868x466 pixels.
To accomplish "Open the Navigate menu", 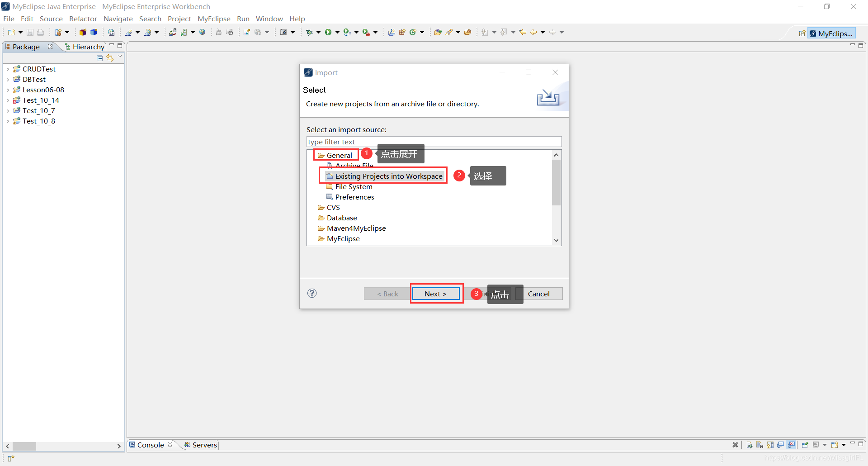I will (x=118, y=19).
